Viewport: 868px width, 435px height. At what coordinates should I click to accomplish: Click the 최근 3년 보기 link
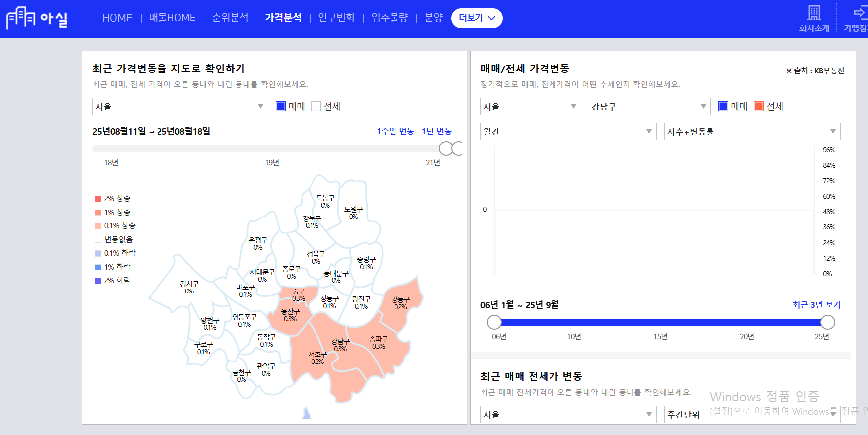pyautogui.click(x=816, y=305)
